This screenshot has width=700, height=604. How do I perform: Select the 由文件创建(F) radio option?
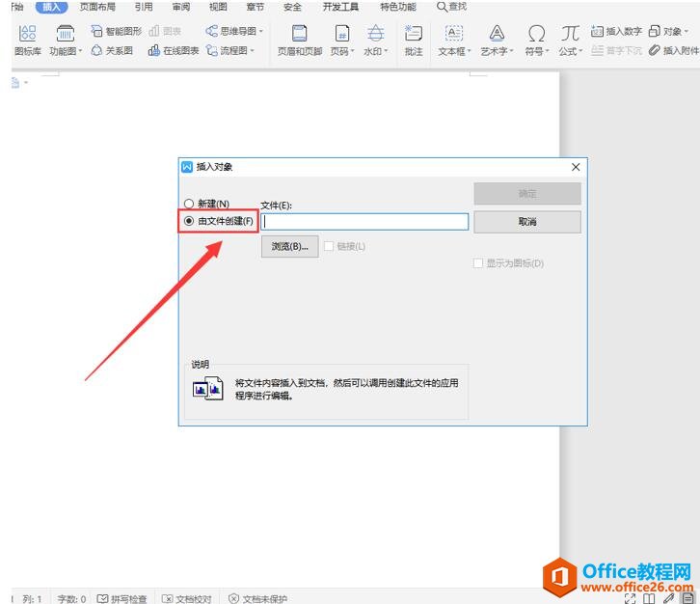tap(189, 221)
